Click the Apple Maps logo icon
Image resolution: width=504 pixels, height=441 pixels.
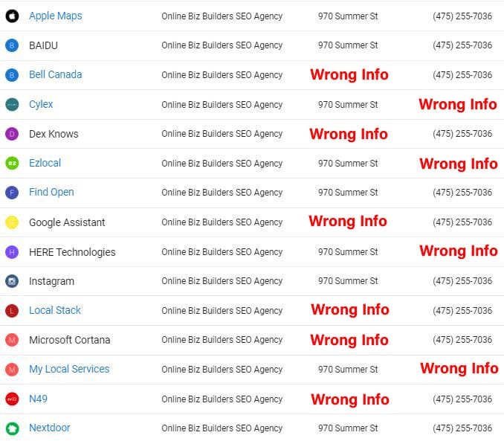click(x=12, y=16)
